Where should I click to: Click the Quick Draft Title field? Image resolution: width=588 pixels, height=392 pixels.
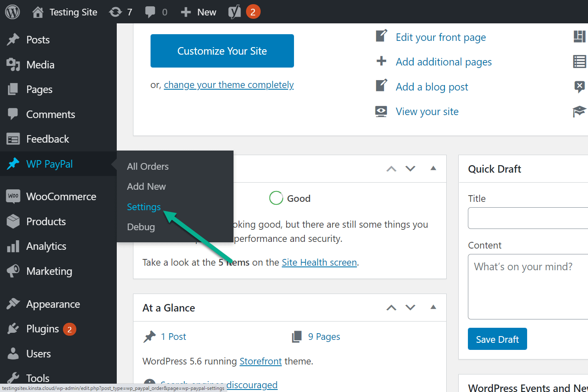pyautogui.click(x=528, y=218)
